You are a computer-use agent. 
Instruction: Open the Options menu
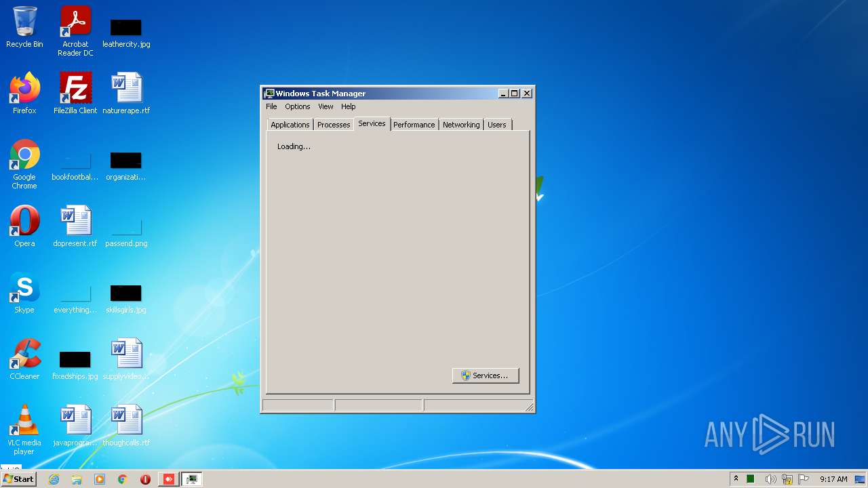[297, 106]
